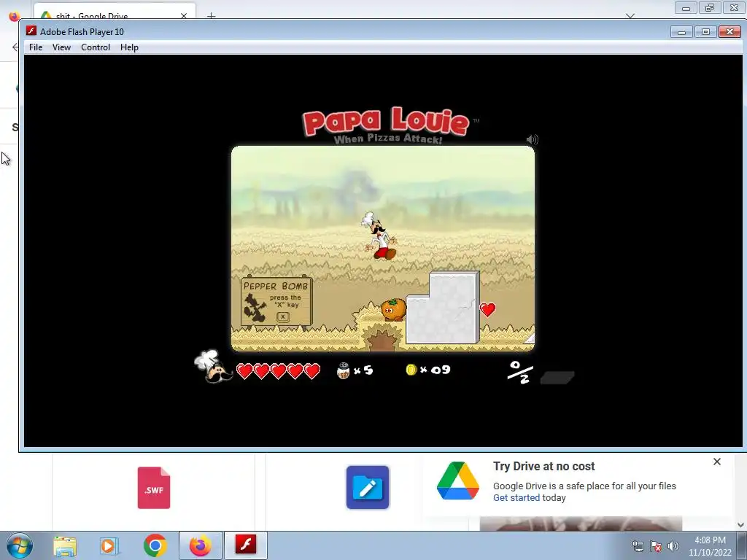The height and width of the screenshot is (560, 747).
Task: Open Google Chrome from taskbar
Action: pos(155,545)
